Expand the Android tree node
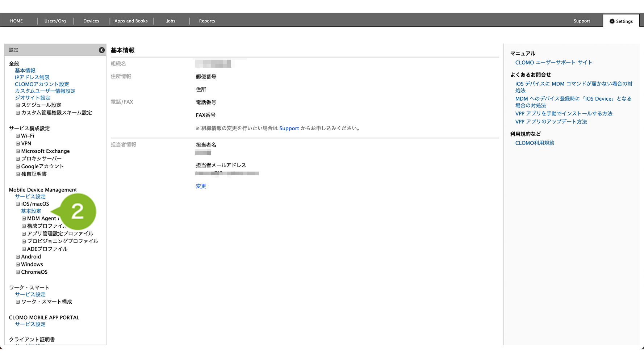 (x=18, y=257)
